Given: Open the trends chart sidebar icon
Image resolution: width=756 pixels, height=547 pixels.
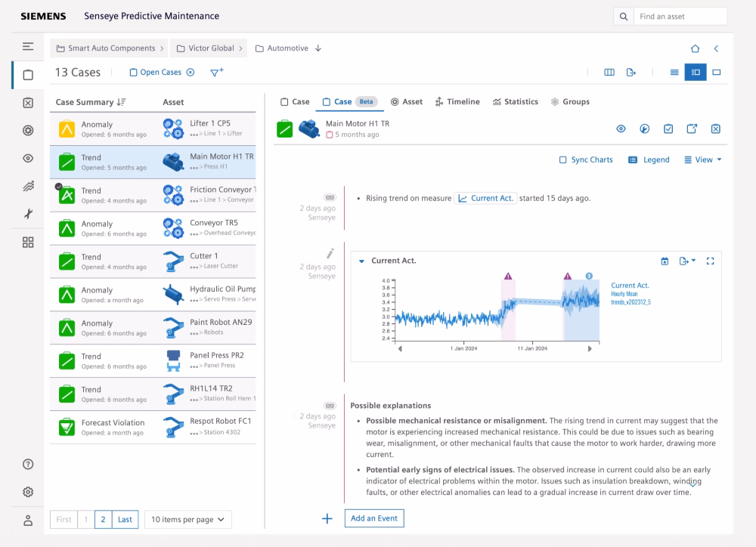Looking at the screenshot, I should 28,186.
